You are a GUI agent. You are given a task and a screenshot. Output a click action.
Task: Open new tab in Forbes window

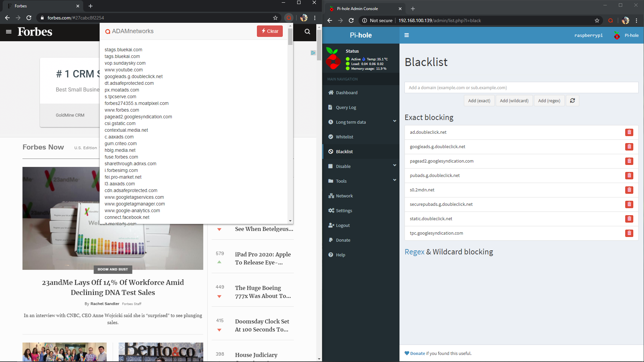coord(91,6)
